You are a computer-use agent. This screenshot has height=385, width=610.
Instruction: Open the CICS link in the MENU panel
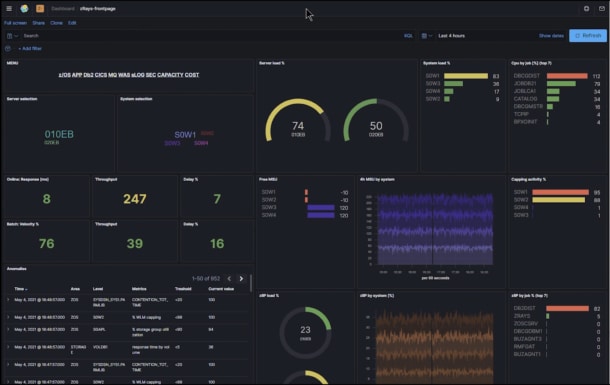(101, 75)
